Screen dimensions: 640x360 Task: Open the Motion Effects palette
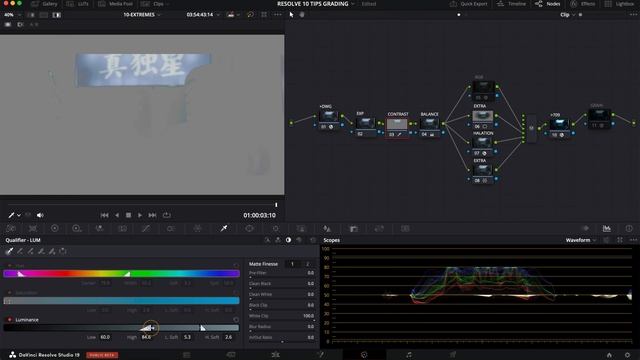tap(122, 229)
